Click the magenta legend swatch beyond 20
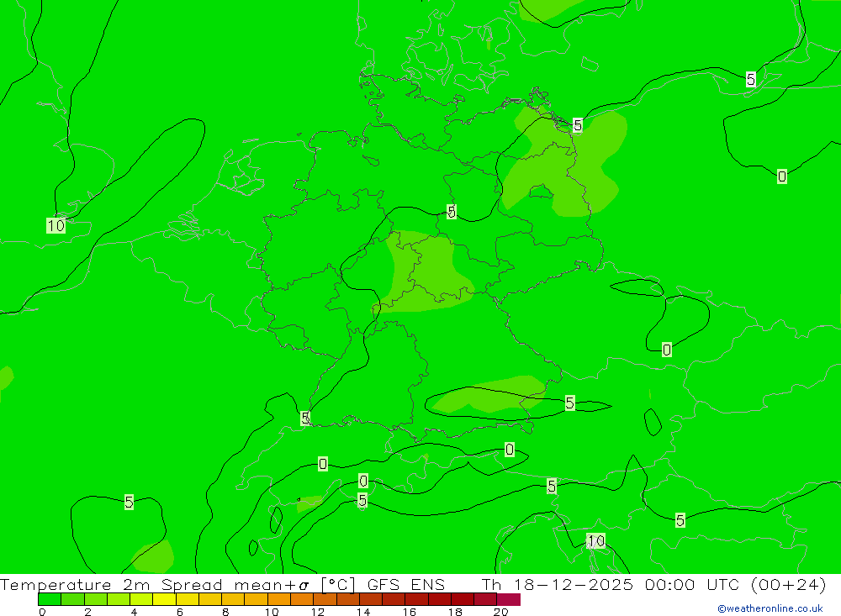The width and height of the screenshot is (841, 616). point(509,599)
